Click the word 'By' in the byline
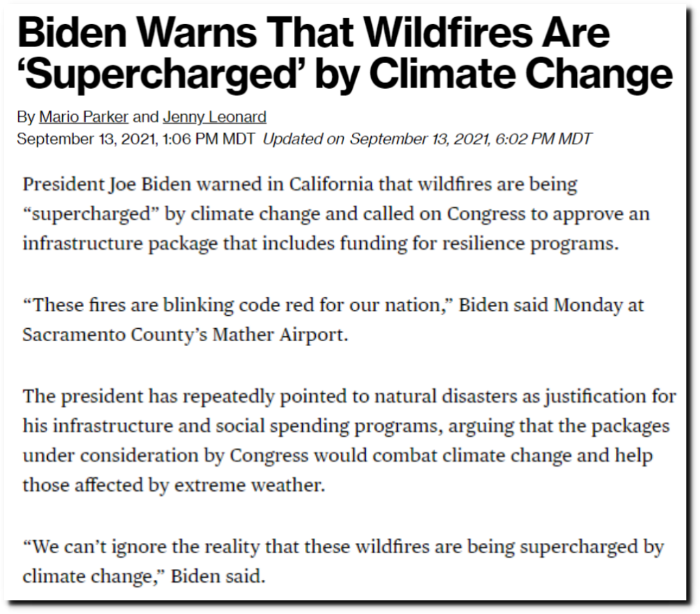700x614 pixels. pos(26,117)
